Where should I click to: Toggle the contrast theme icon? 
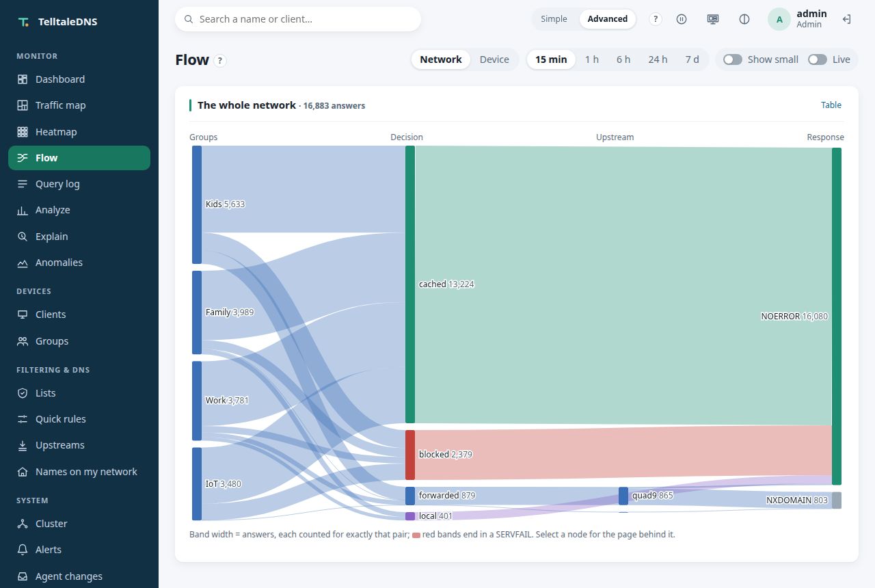tap(744, 19)
